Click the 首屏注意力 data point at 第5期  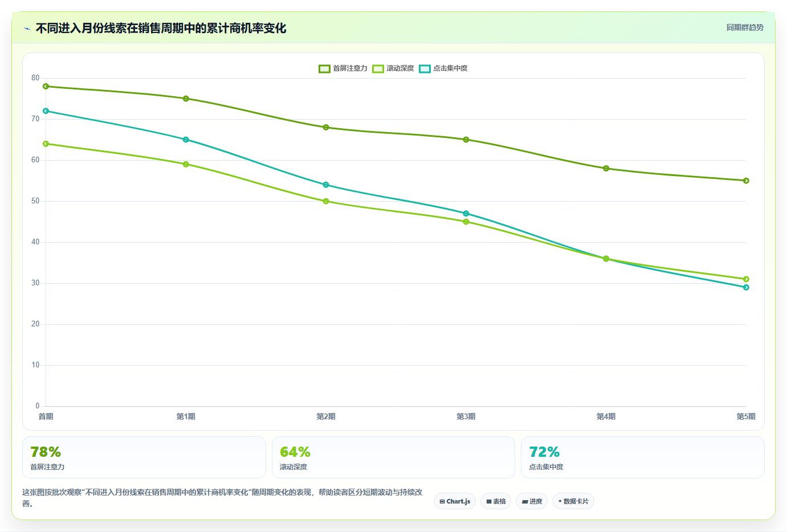point(746,181)
